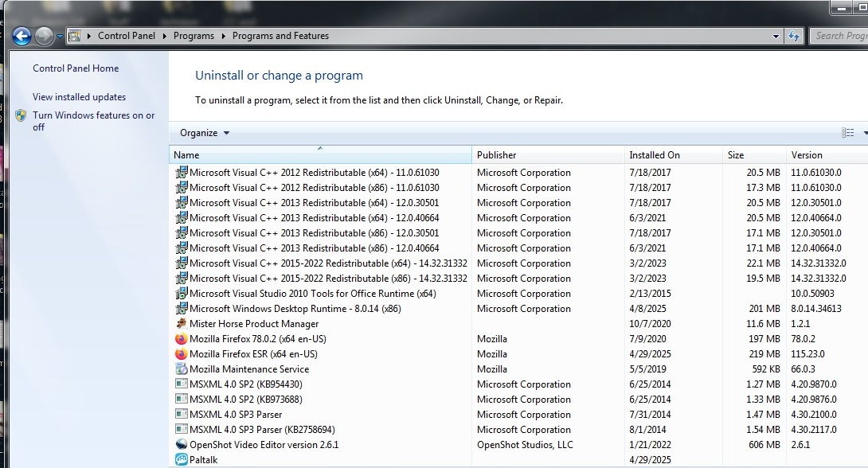
Task: Click the MSXML 4.0 SP3 Parser 4.30.2100.0 icon
Action: pos(181,415)
